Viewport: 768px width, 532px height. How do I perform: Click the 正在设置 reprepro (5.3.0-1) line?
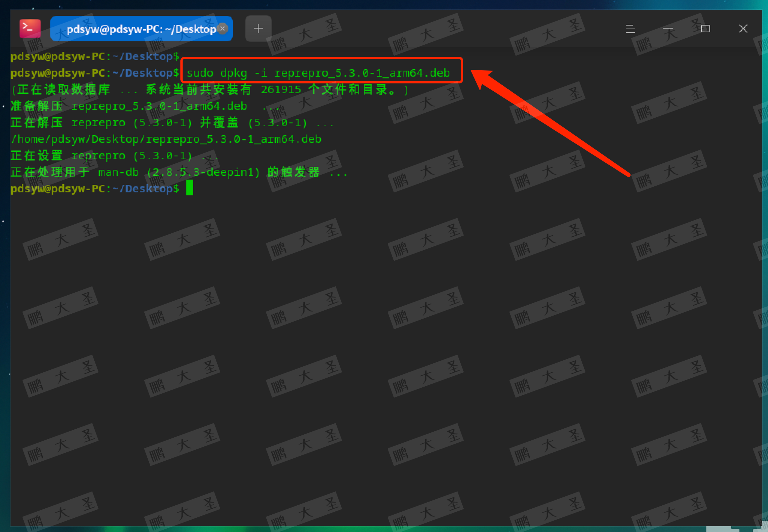(101, 156)
